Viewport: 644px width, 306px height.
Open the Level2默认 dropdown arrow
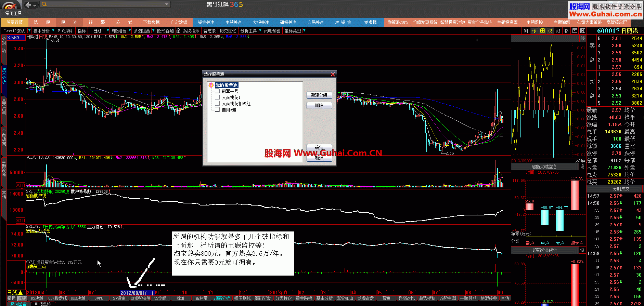[29, 31]
